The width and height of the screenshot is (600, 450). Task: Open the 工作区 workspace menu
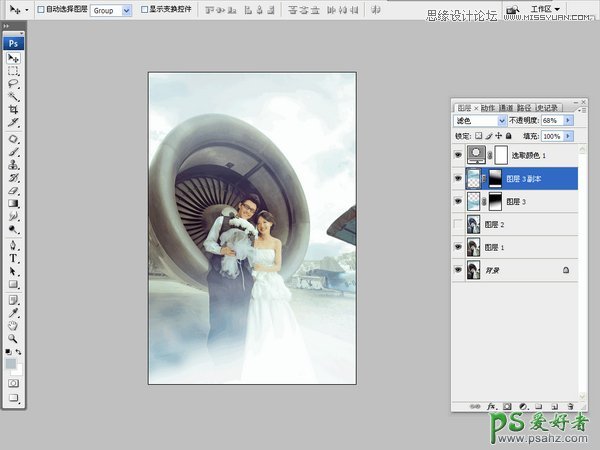tap(545, 9)
